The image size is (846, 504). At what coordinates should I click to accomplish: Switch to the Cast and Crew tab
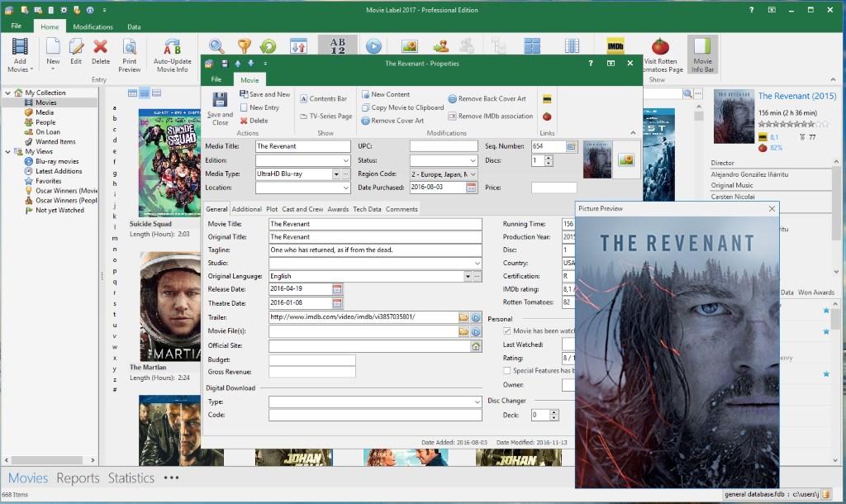(302, 209)
